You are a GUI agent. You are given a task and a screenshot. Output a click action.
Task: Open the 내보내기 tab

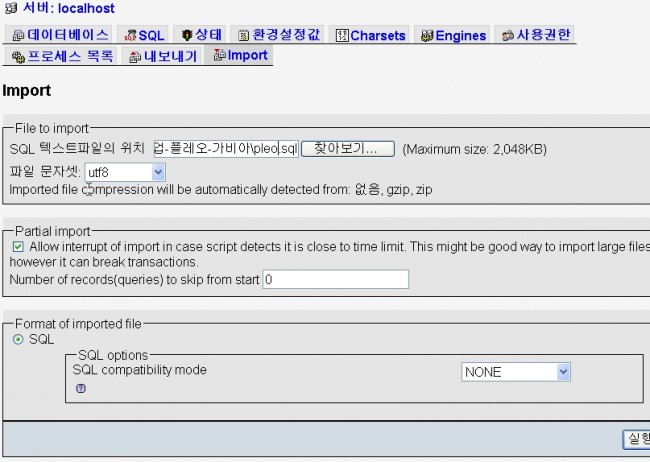(162, 56)
